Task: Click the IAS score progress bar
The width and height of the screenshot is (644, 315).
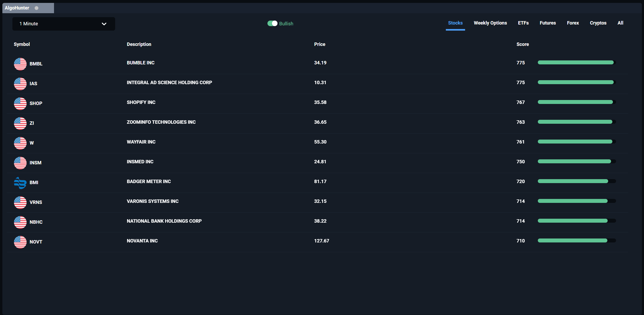Action: [x=577, y=82]
